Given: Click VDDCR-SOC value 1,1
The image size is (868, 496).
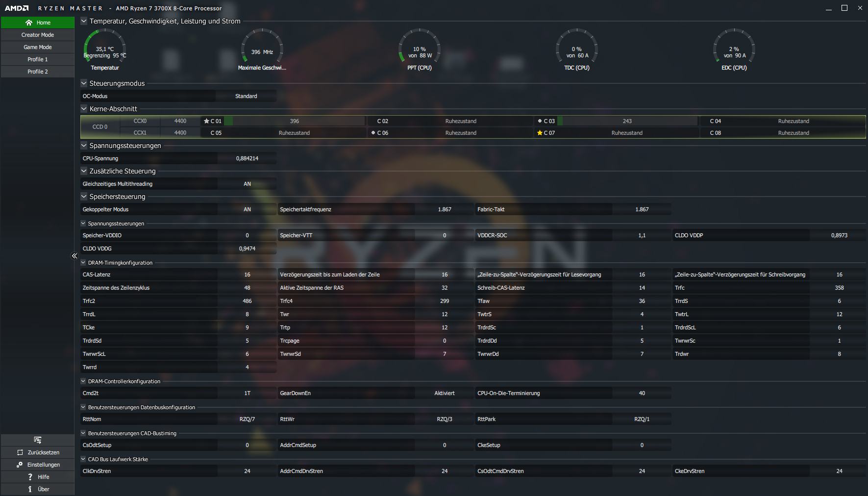Looking at the screenshot, I should click(x=642, y=235).
